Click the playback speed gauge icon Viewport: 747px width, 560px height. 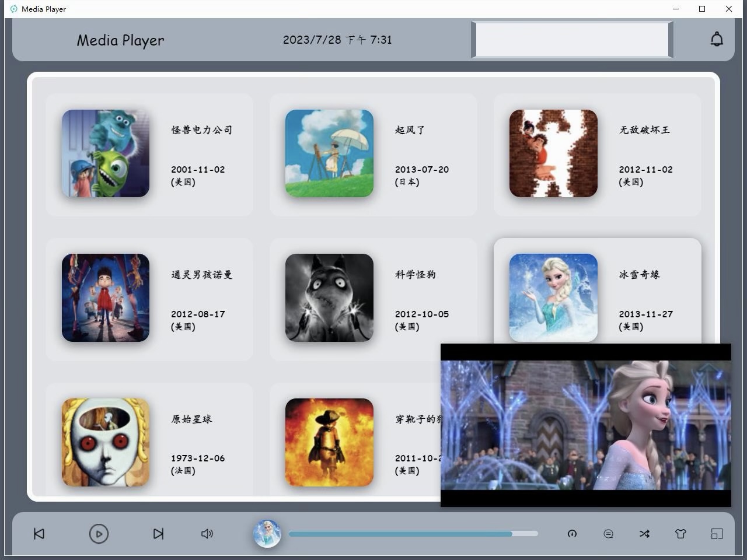tap(572, 534)
